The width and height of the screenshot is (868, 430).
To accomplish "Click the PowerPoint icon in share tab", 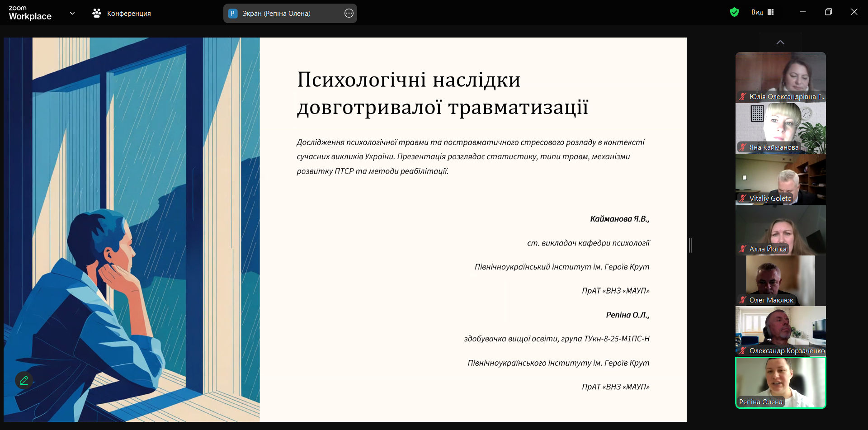I will pyautogui.click(x=232, y=14).
